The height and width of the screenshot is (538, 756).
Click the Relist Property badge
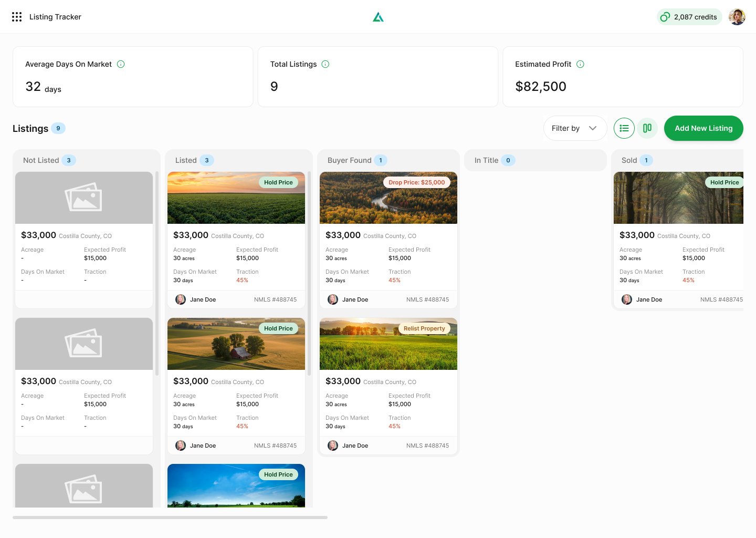click(x=424, y=328)
